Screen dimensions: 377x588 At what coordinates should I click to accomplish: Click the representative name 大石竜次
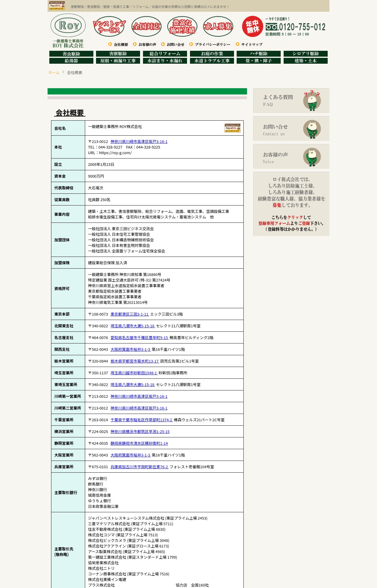[x=96, y=188]
